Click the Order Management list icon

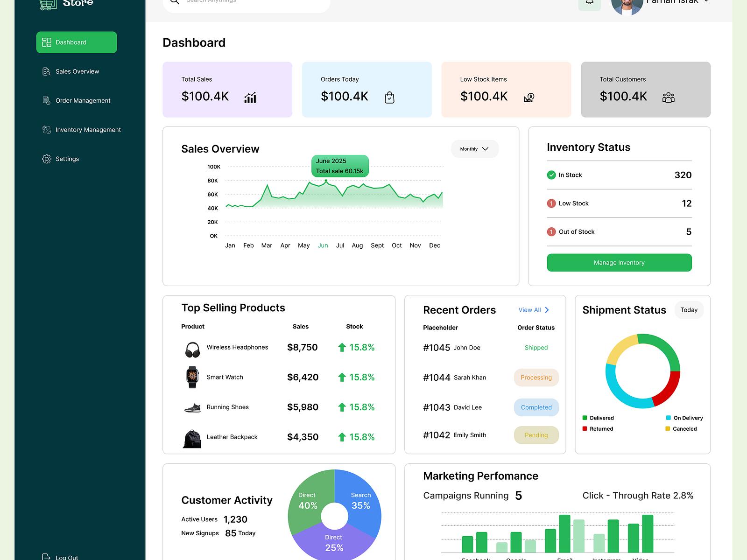[47, 100]
